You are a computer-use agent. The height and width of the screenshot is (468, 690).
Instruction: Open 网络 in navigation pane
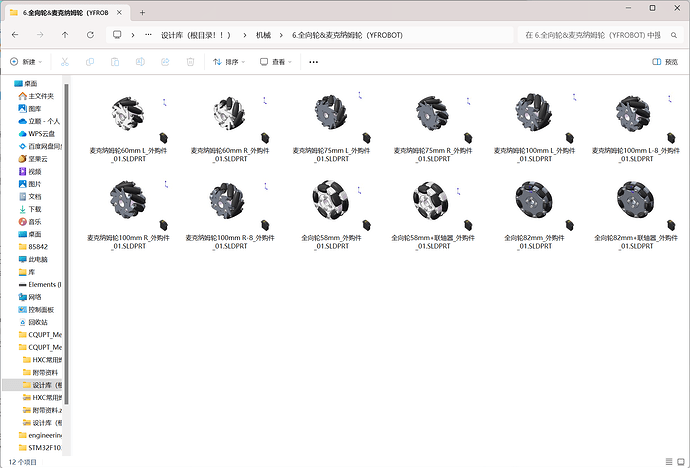tap(30, 297)
